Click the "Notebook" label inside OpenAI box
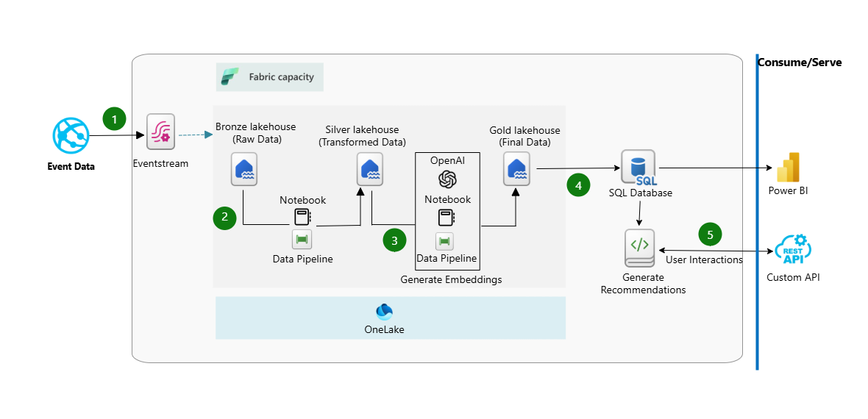The image size is (868, 419). point(447,199)
